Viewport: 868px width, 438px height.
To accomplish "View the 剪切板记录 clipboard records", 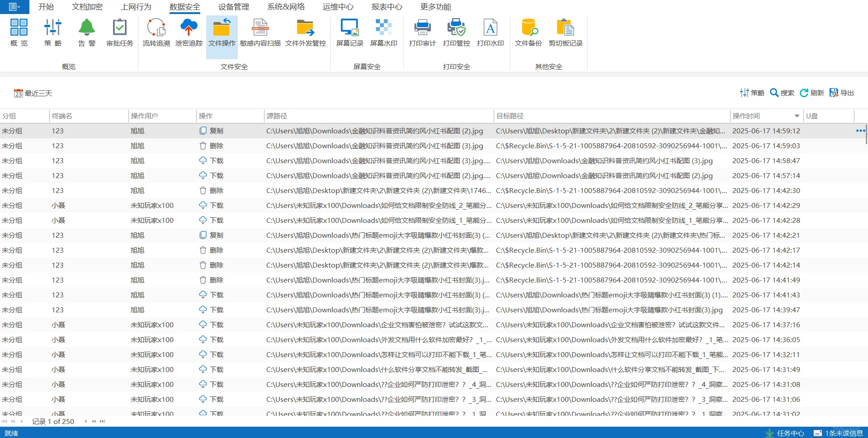I will point(566,32).
